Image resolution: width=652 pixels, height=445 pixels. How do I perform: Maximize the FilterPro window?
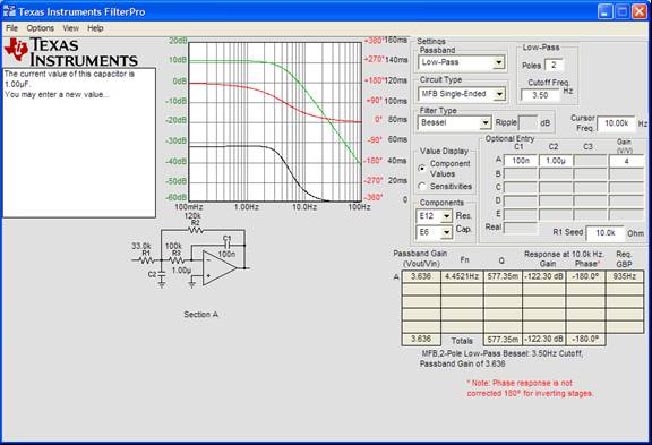[x=622, y=11]
